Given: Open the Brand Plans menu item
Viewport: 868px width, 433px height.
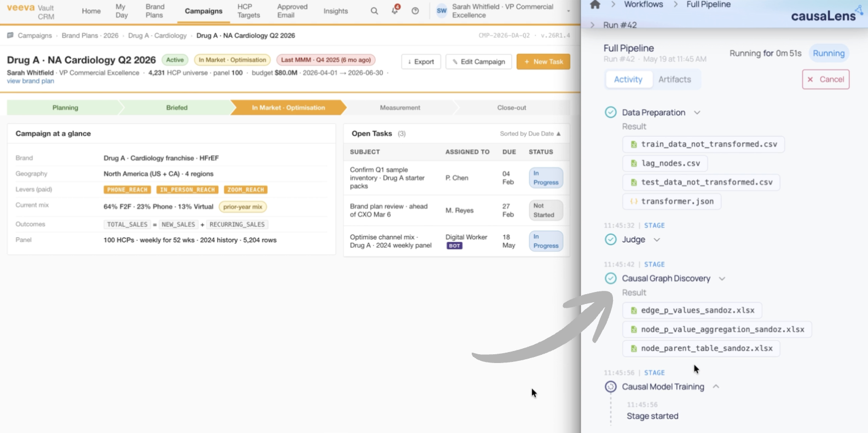Looking at the screenshot, I should pos(155,11).
